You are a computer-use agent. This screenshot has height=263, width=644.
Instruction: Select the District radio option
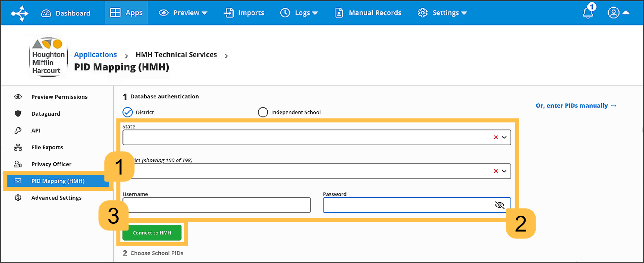pyautogui.click(x=128, y=112)
